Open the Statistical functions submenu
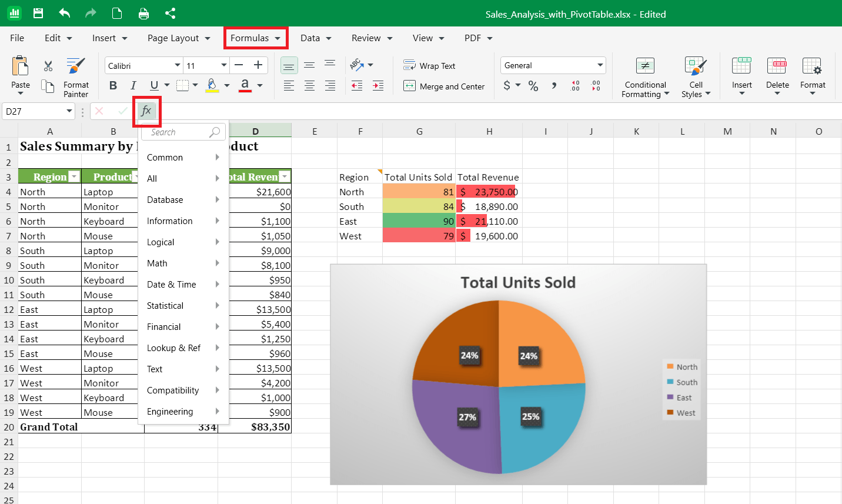Image resolution: width=842 pixels, height=504 pixels. (183, 305)
